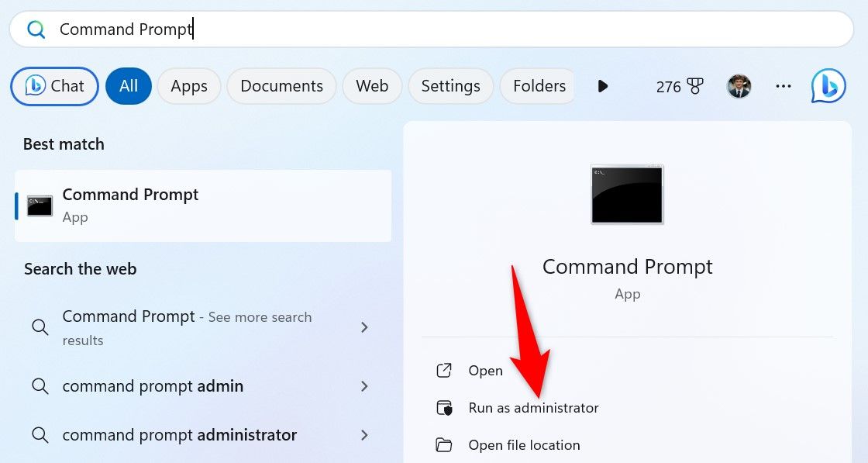Click the search magnifier icon in the search box
The image size is (868, 463).
(x=36, y=29)
